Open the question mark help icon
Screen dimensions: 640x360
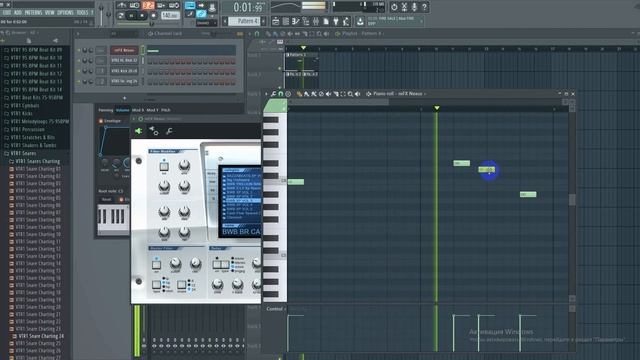coord(424,7)
